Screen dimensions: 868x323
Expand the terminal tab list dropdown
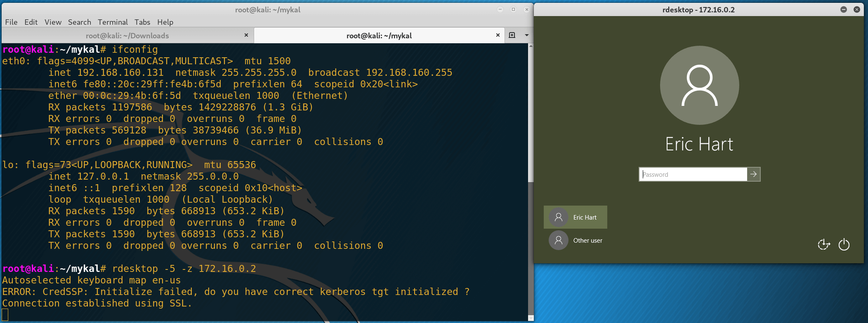pyautogui.click(x=526, y=35)
